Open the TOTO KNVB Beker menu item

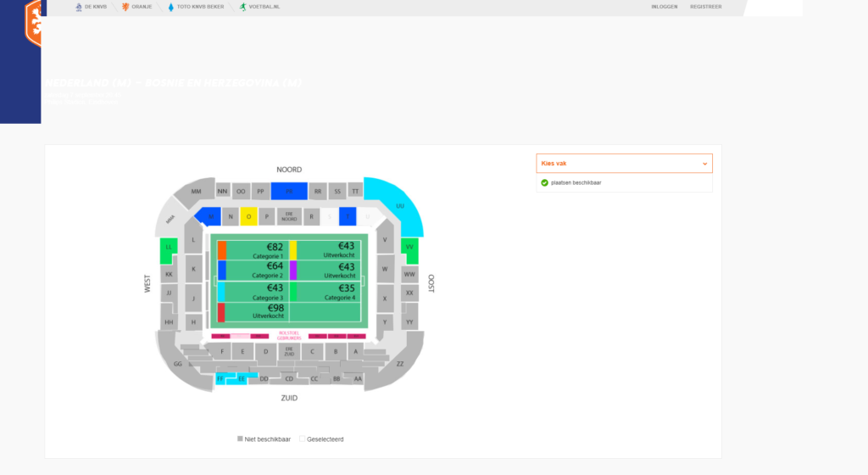pyautogui.click(x=202, y=7)
